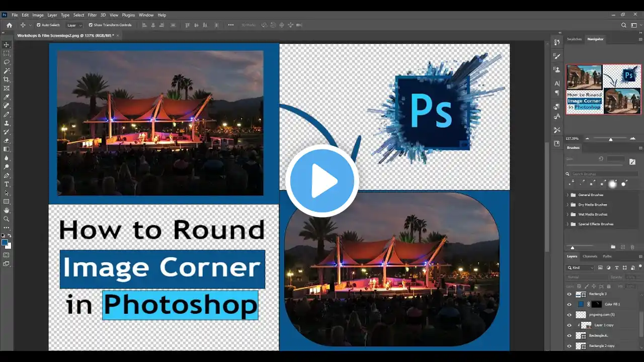The width and height of the screenshot is (644, 362).
Task: Select the Horizontal Type tool
Action: (x=7, y=184)
